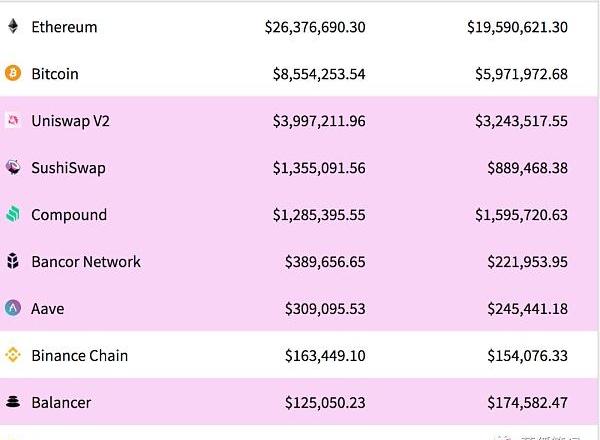
Task: Open the Bitcoin project name link
Action: tap(54, 74)
